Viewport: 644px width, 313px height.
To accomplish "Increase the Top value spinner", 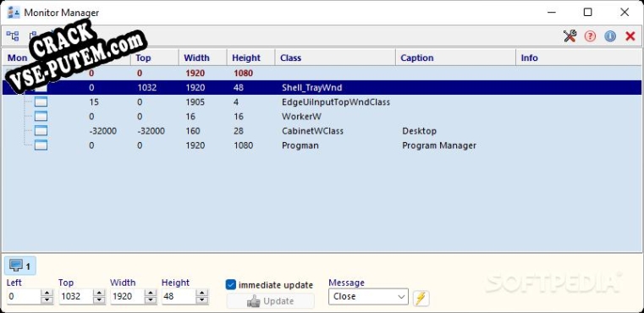I will pyautogui.click(x=99, y=293).
